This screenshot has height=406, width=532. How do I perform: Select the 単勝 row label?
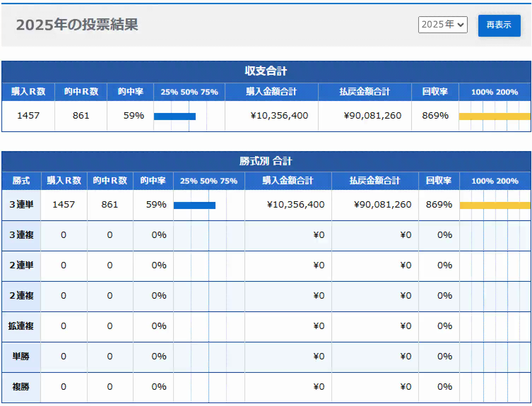pos(21,357)
